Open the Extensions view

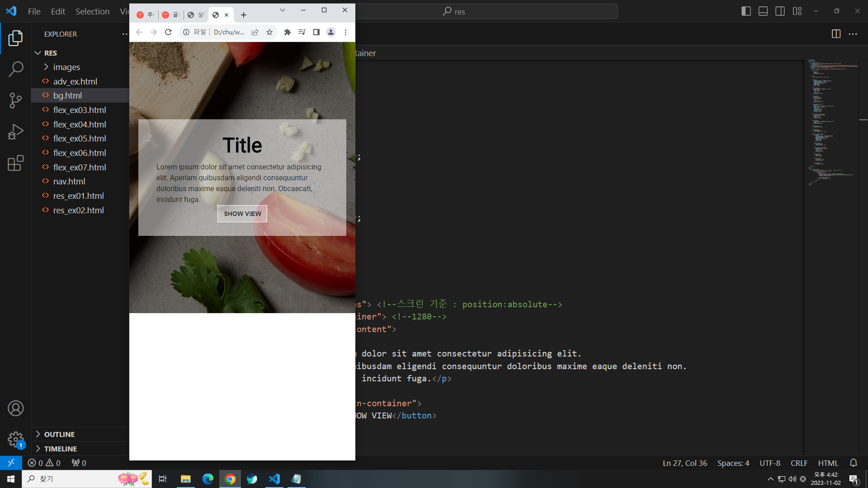[x=15, y=163]
